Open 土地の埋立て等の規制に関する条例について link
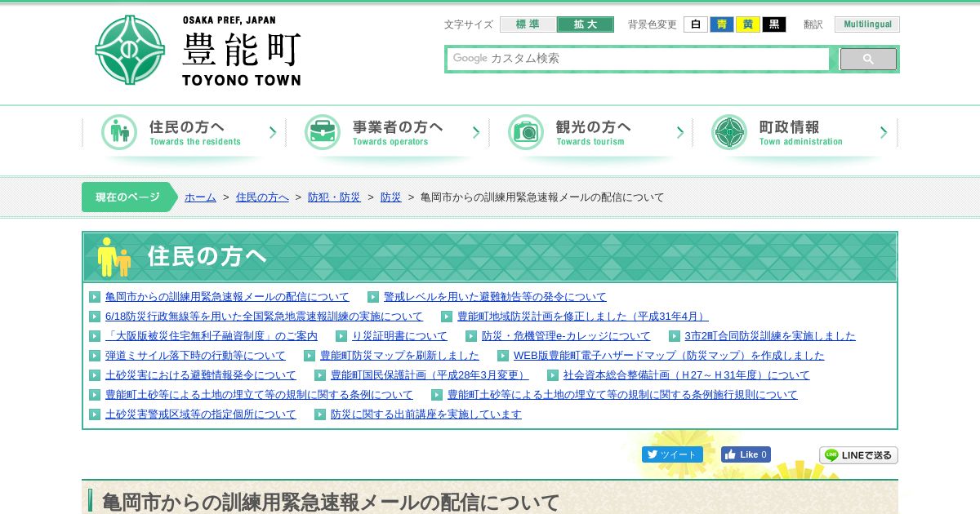 click(x=259, y=395)
